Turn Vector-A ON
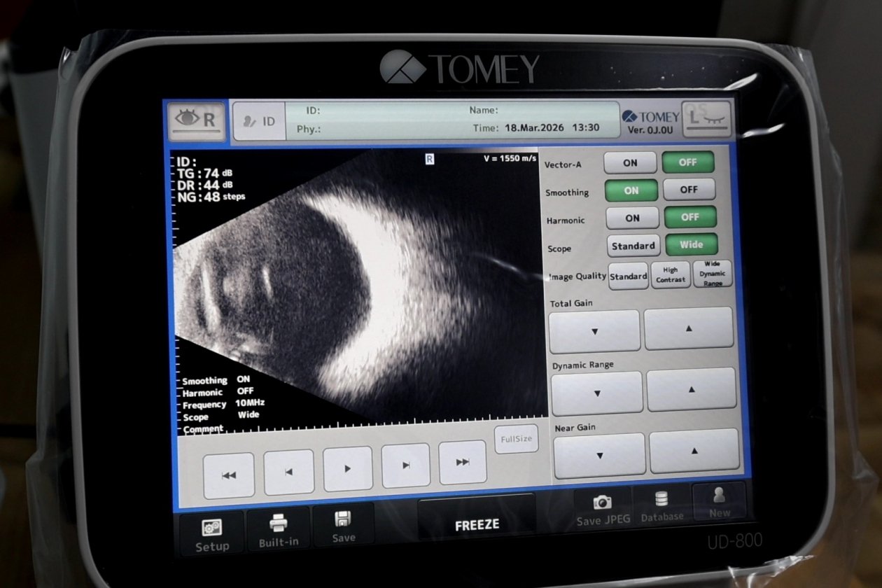This screenshot has height=588, width=882. pos(630,162)
